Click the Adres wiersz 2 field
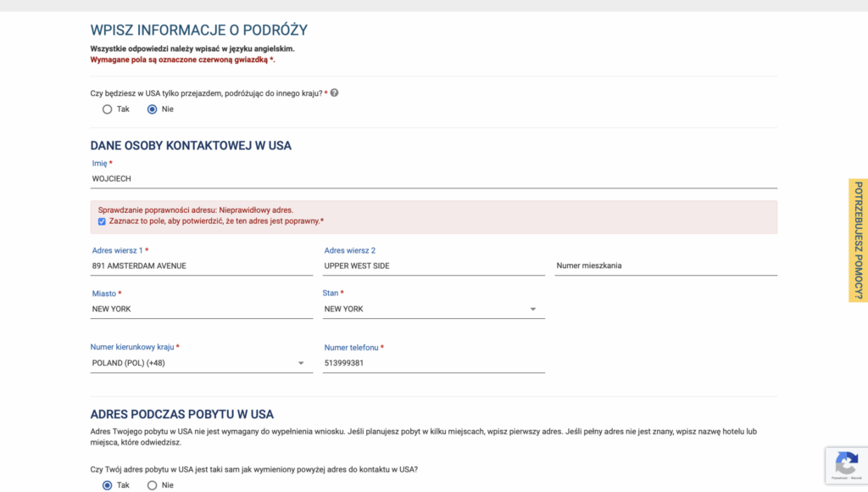The width and height of the screenshot is (868, 492). [433, 266]
